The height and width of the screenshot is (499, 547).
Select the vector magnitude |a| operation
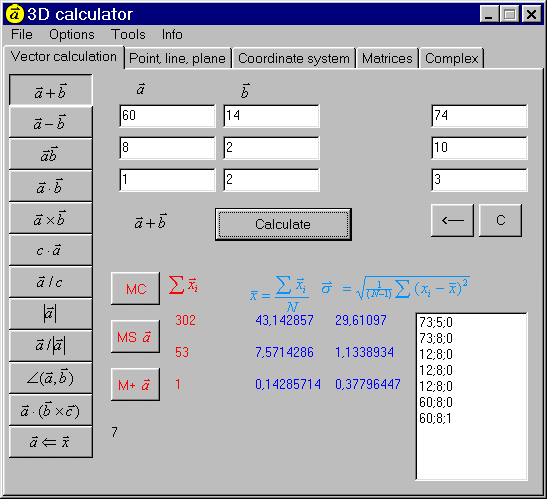click(51, 314)
